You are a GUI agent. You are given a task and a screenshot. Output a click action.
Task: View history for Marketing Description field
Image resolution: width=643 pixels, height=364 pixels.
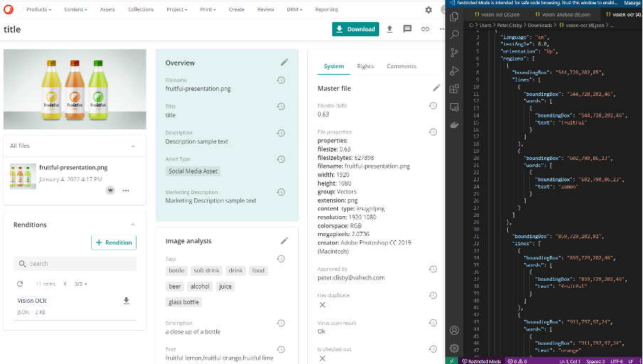point(281,192)
